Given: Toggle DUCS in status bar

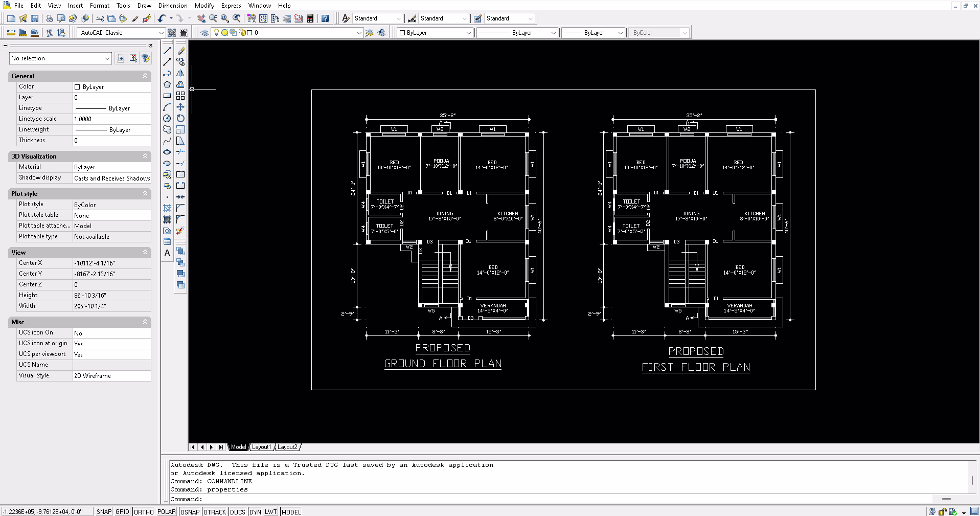Looking at the screenshot, I should (x=238, y=512).
